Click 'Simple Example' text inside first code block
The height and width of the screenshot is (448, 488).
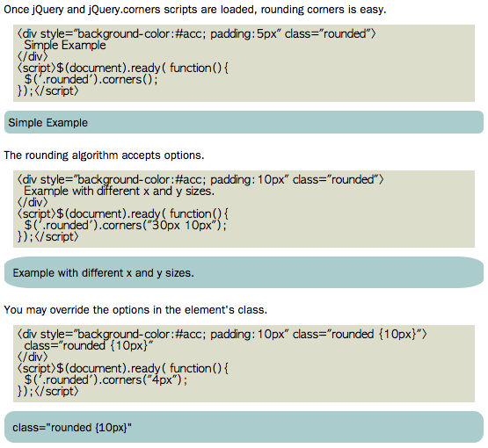65,45
